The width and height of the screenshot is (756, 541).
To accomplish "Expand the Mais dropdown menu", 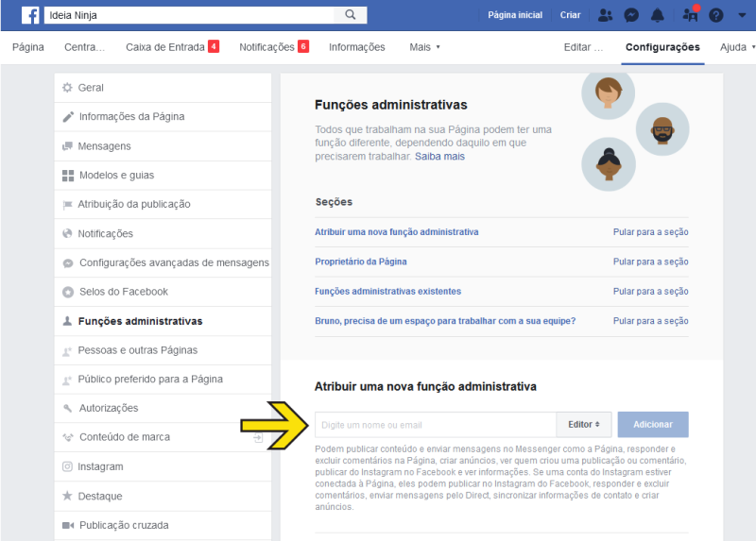I will coord(424,47).
